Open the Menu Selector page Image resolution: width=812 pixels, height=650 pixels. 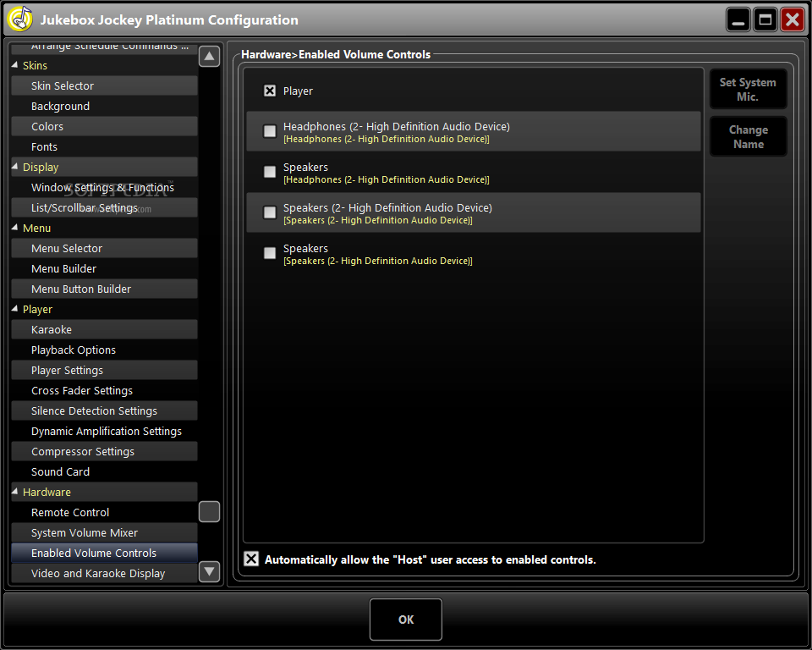tap(104, 248)
